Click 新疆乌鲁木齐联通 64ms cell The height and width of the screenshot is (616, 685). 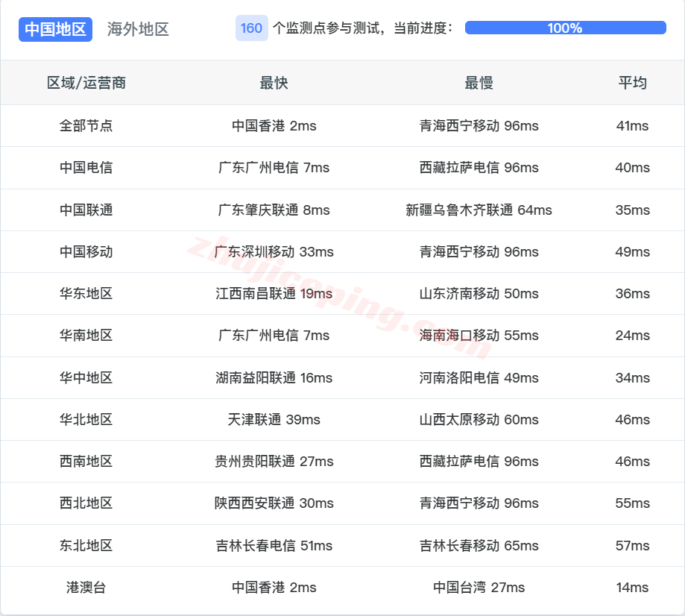click(479, 210)
